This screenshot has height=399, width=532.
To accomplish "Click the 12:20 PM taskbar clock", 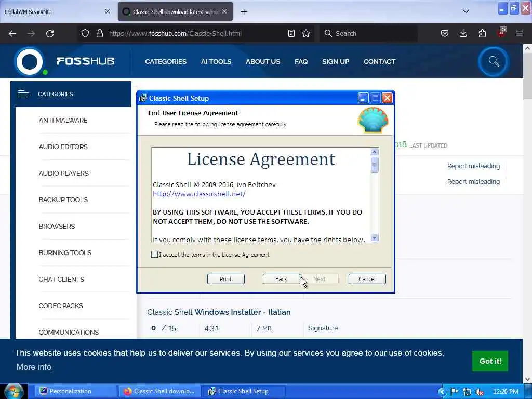I will coord(506,392).
